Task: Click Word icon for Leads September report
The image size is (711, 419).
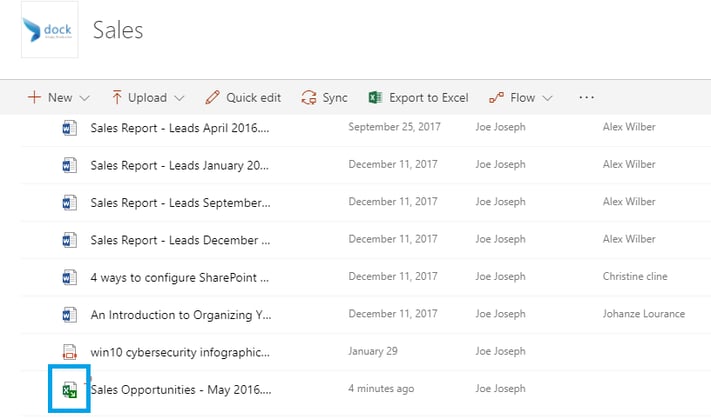Action: coord(69,202)
